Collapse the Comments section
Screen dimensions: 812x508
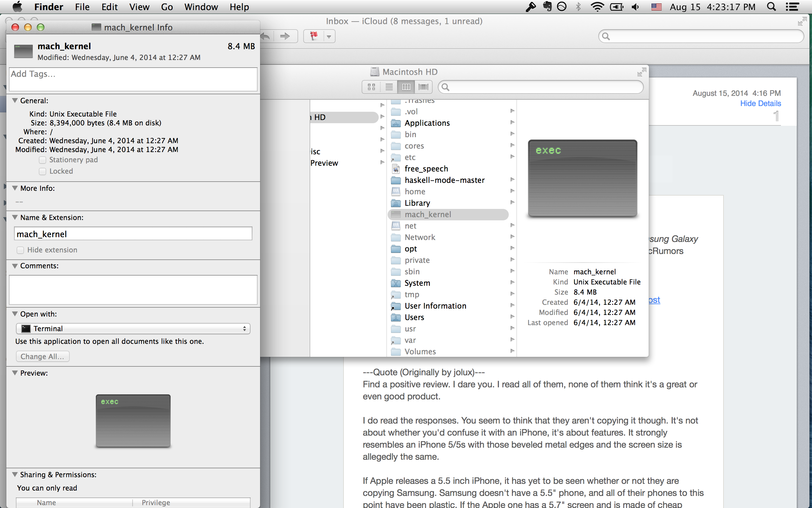tap(15, 266)
